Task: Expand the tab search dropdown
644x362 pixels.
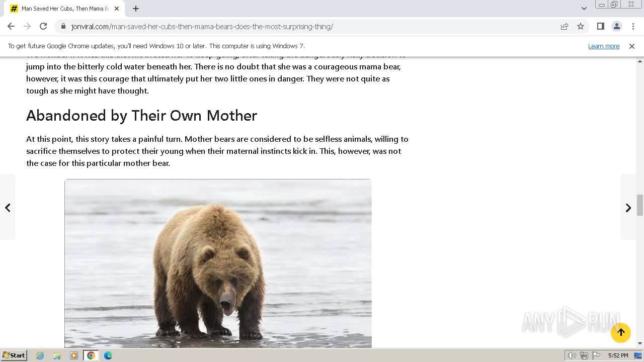Action: tap(584, 9)
